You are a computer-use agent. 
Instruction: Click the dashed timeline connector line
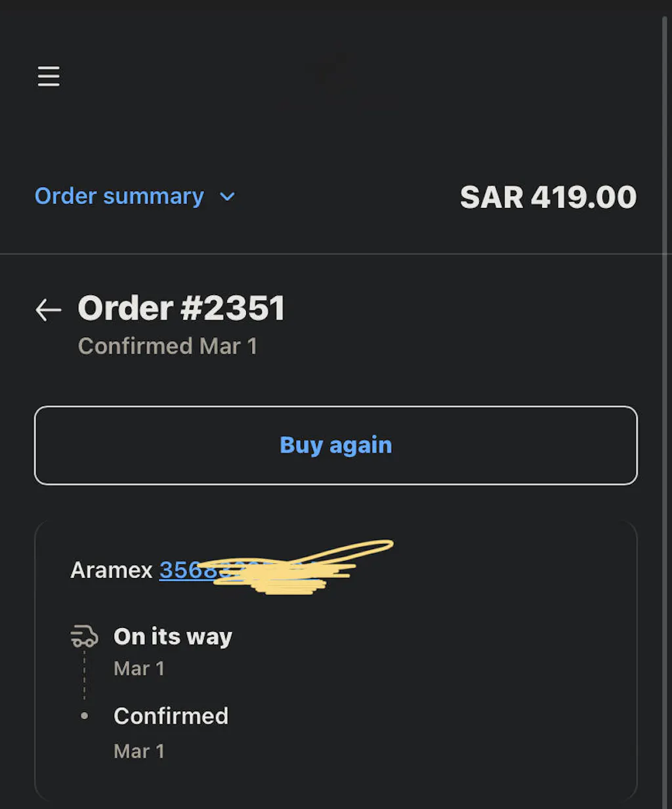(84, 674)
